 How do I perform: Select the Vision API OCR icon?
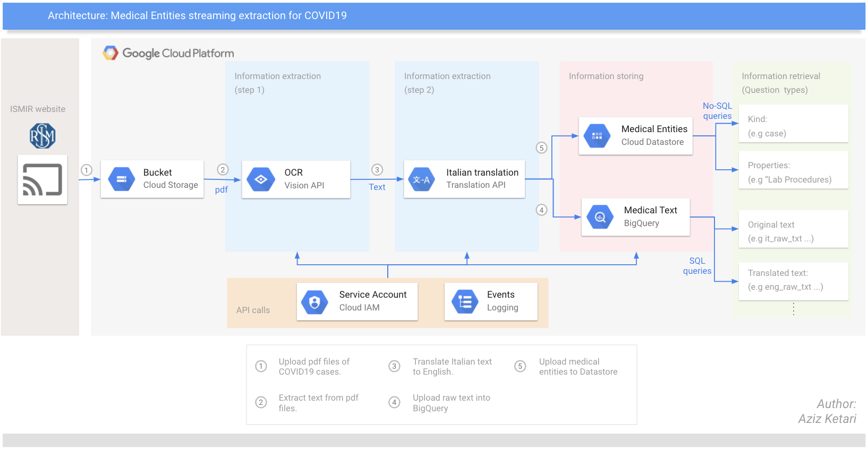(261, 179)
